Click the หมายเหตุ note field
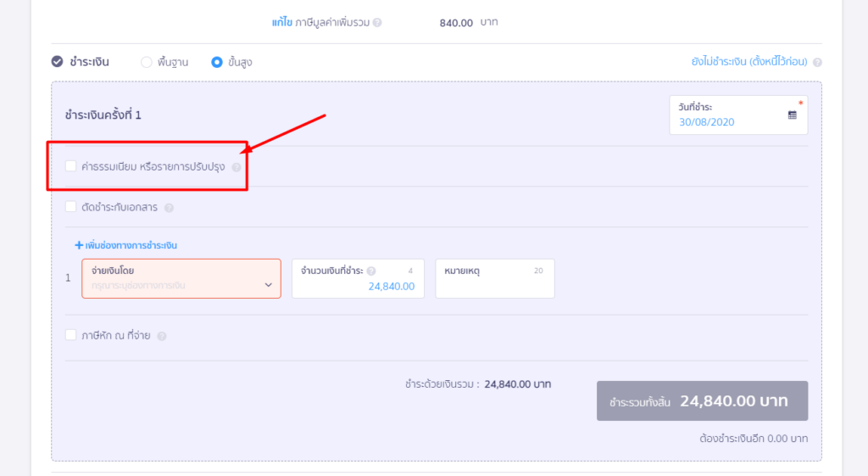 [495, 279]
